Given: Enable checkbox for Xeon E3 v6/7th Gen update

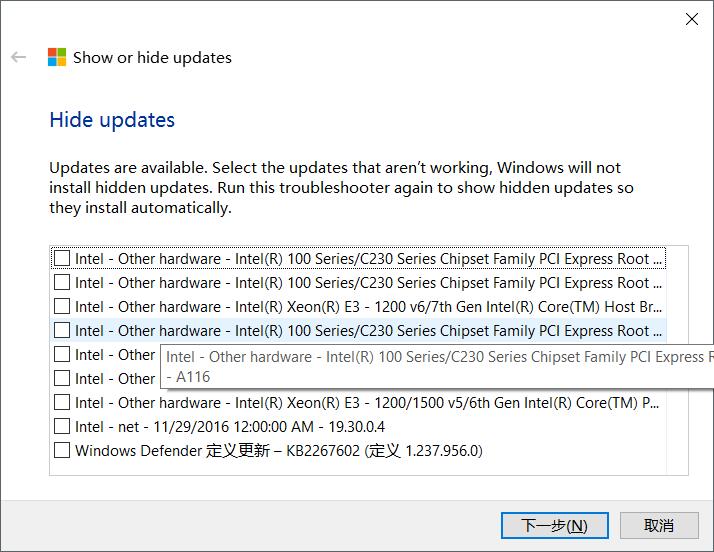Looking at the screenshot, I should pos(62,307).
